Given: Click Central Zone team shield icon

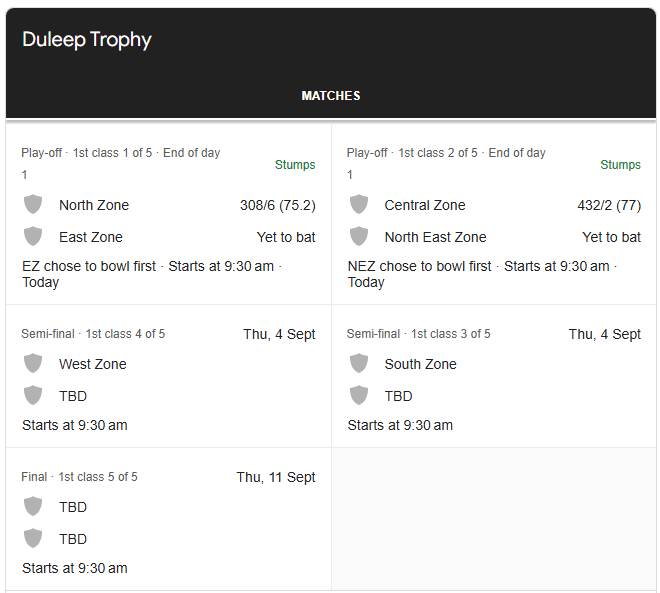Looking at the screenshot, I should 359,205.
